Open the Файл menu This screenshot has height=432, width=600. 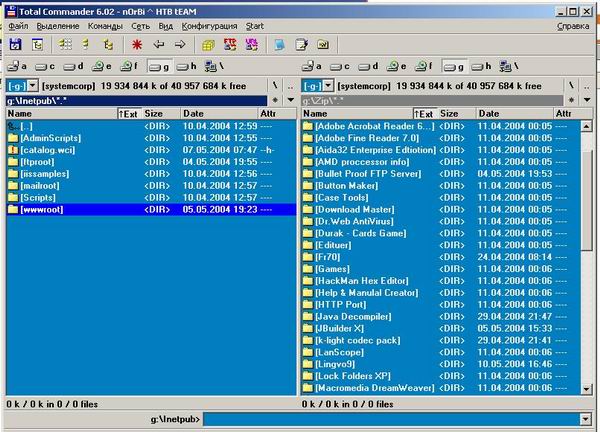coord(18,26)
